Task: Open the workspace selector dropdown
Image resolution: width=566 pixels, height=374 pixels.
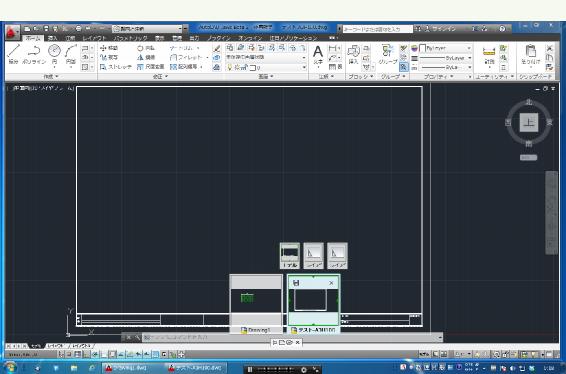Action: (147, 29)
